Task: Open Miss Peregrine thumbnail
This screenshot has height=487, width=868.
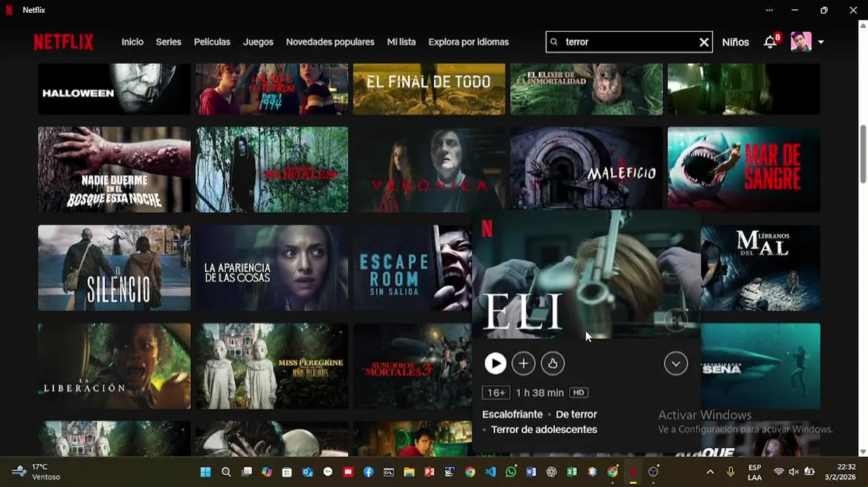Action: click(x=272, y=366)
